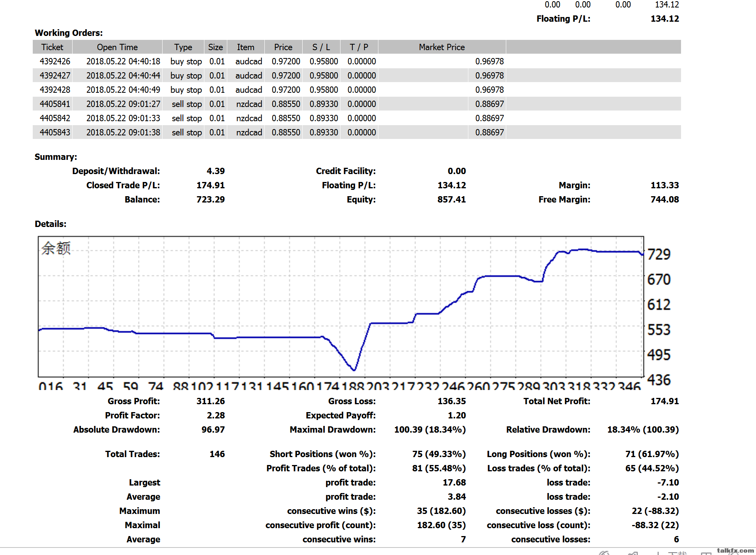Click open time 2018.05.22 04:40:18

click(123, 61)
